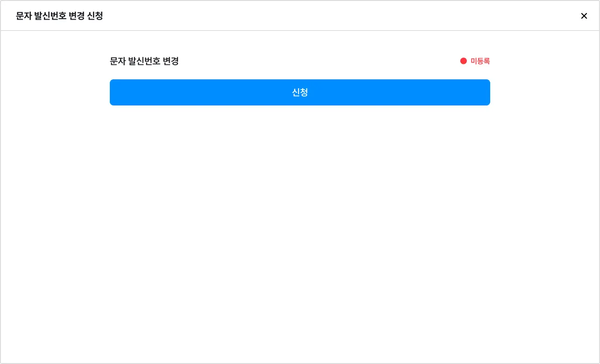Click the 미등록 status text
Image resolution: width=600 pixels, height=364 pixels.
(x=480, y=61)
